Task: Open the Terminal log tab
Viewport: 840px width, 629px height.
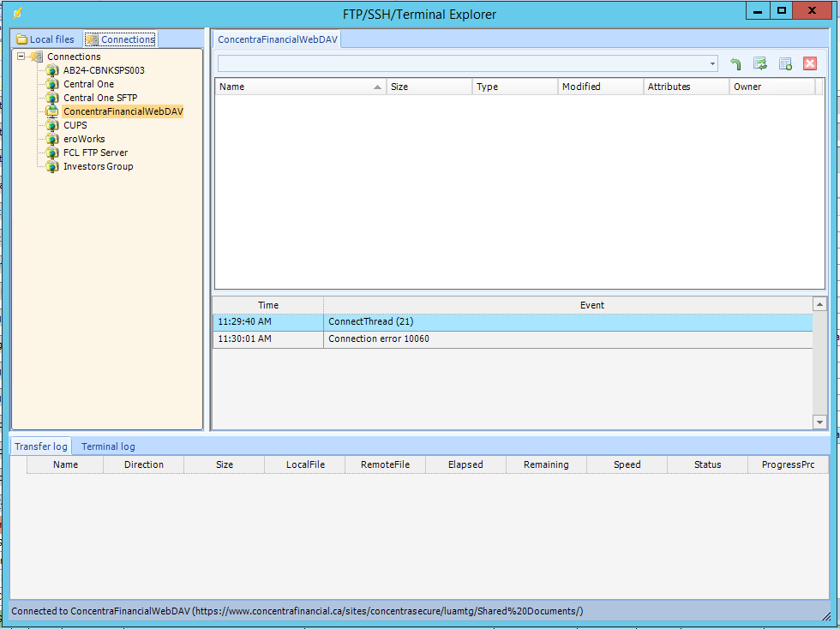Action: click(108, 446)
